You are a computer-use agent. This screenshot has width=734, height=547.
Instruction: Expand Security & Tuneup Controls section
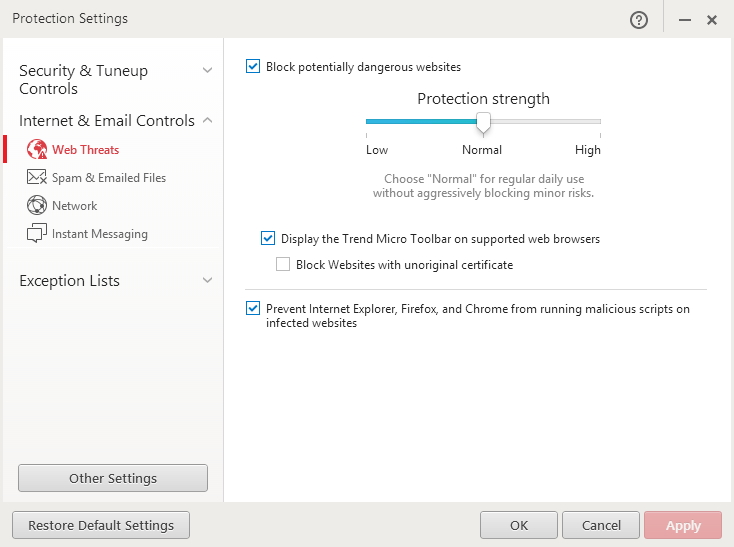point(207,71)
